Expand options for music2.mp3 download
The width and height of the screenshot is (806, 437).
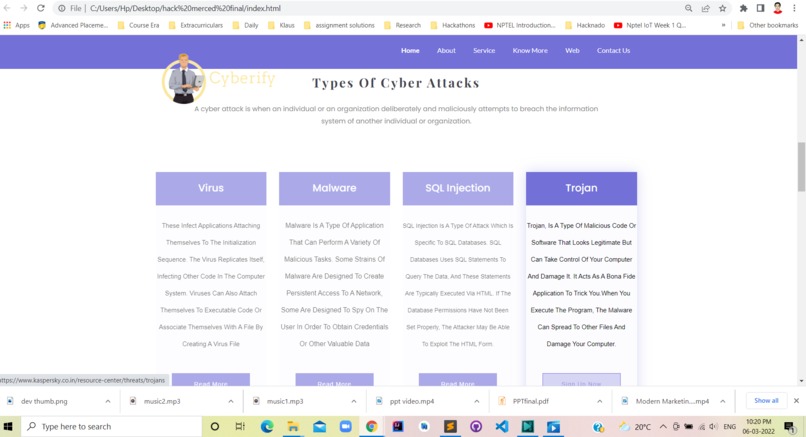pyautogui.click(x=231, y=401)
